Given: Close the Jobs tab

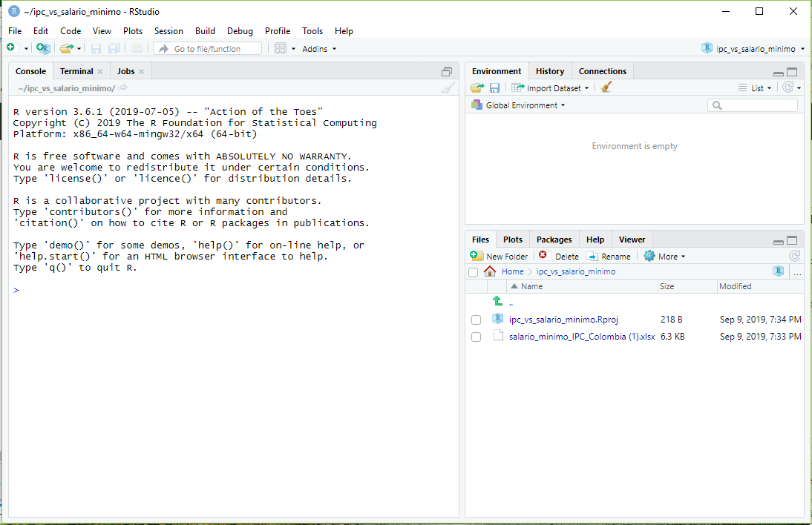Looking at the screenshot, I should (x=141, y=71).
